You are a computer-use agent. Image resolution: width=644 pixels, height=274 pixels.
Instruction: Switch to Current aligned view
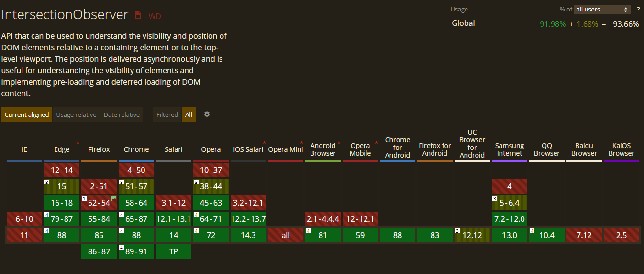coord(27,114)
